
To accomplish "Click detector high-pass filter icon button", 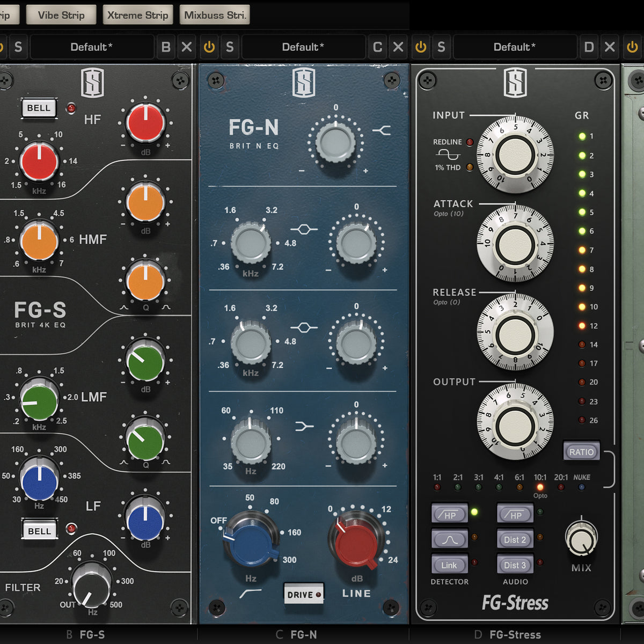I will click(449, 514).
